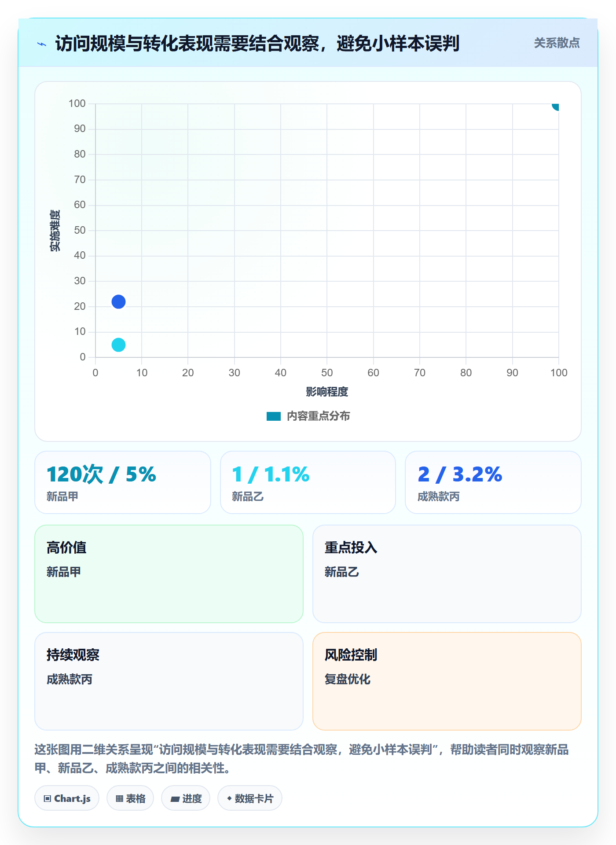Select the teal scatter point at top right

(556, 106)
